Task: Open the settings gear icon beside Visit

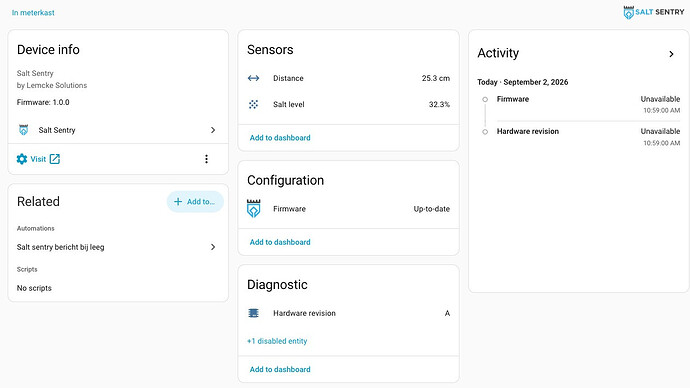Action: coord(22,159)
